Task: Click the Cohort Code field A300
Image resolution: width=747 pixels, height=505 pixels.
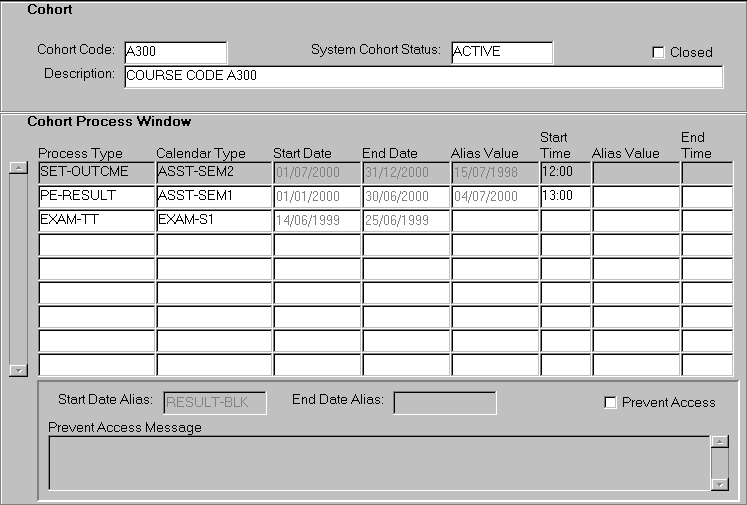Action: 174,52
